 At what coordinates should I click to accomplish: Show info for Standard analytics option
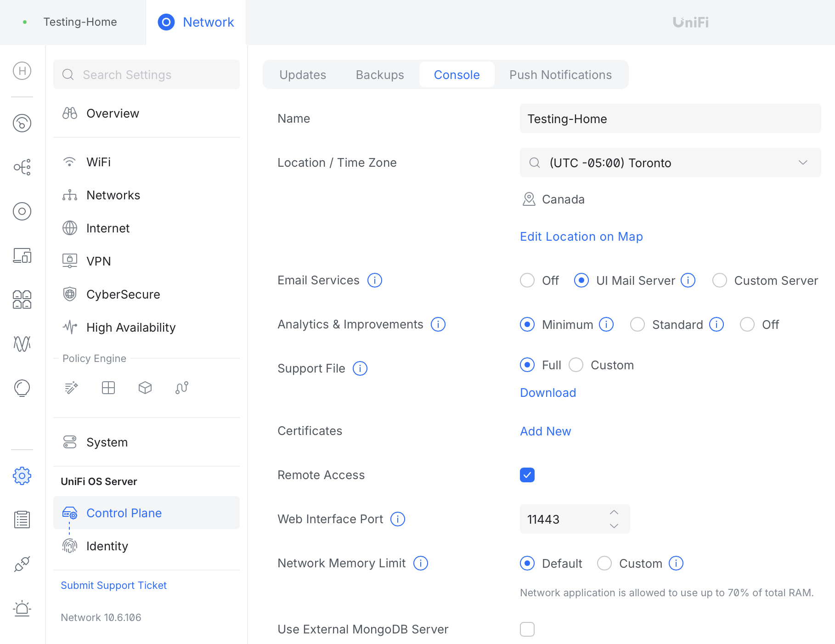(x=717, y=324)
